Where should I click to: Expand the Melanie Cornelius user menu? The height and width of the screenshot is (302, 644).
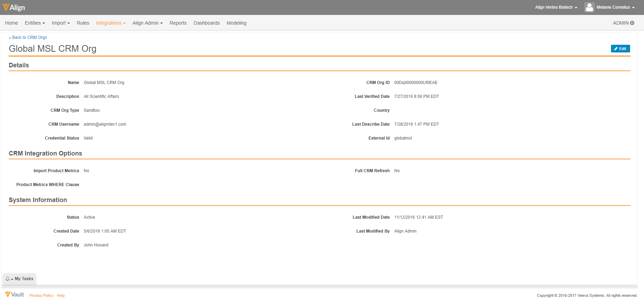click(x=616, y=7)
